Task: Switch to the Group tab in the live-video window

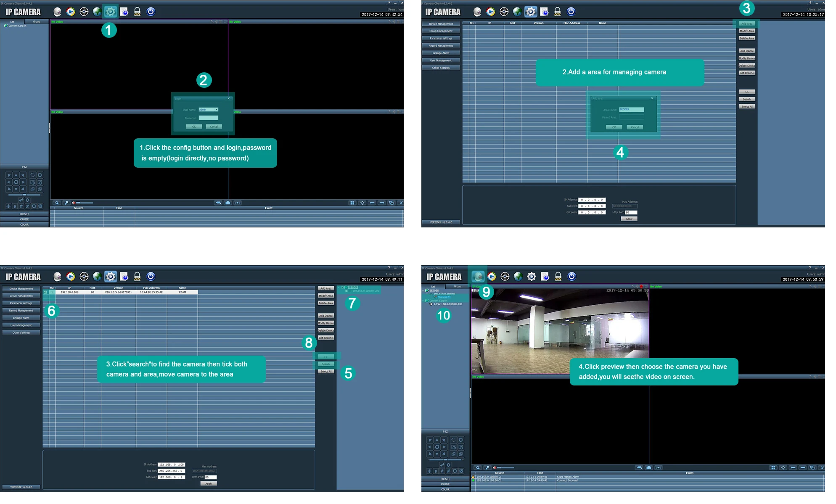Action: coord(458,286)
